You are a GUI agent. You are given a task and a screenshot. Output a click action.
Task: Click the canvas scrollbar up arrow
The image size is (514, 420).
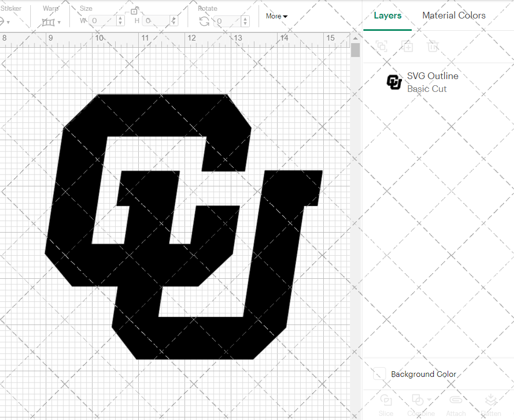(x=355, y=39)
